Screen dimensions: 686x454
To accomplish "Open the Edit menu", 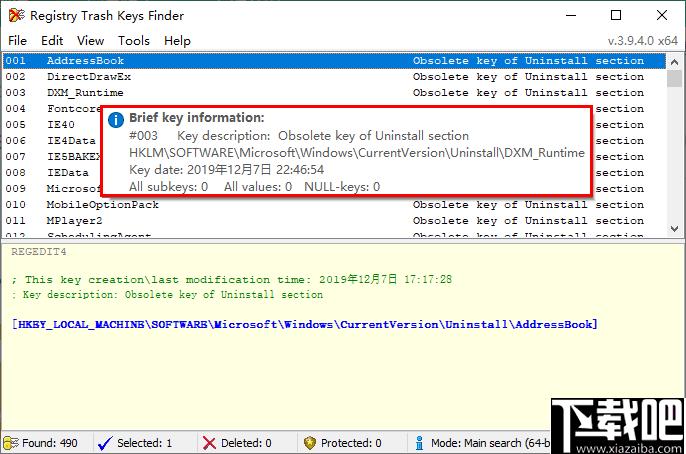I will tap(52, 41).
